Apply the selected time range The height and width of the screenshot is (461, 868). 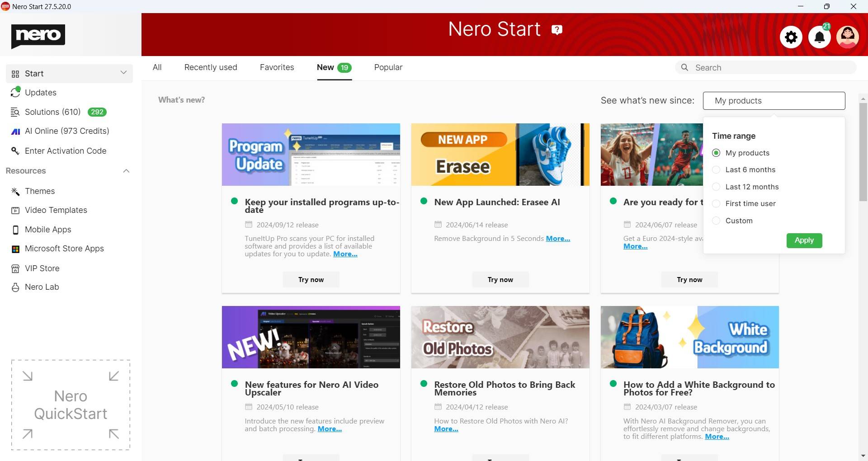point(804,240)
